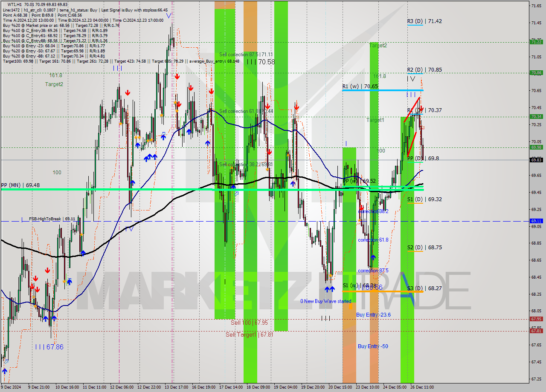Screen dimensions: 546x392
Task: Select the FSB-HighToBreak | 69.11 label
Action: (x=52, y=219)
